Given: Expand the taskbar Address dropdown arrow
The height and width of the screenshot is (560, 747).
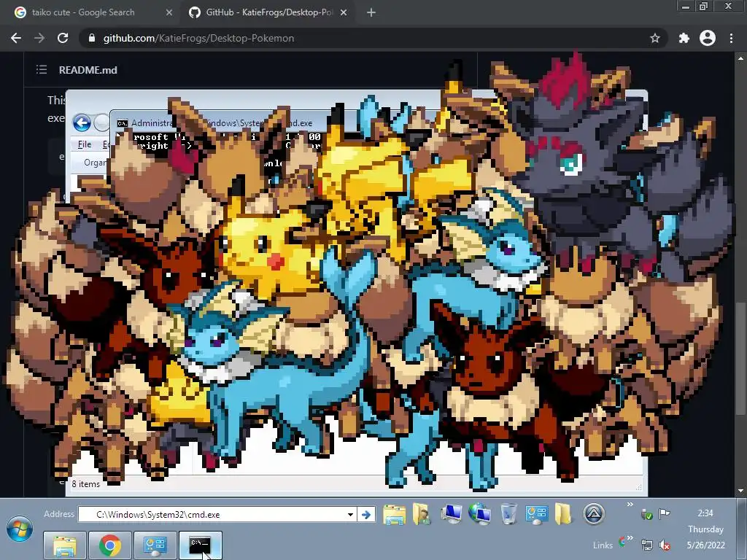Looking at the screenshot, I should coord(350,514).
